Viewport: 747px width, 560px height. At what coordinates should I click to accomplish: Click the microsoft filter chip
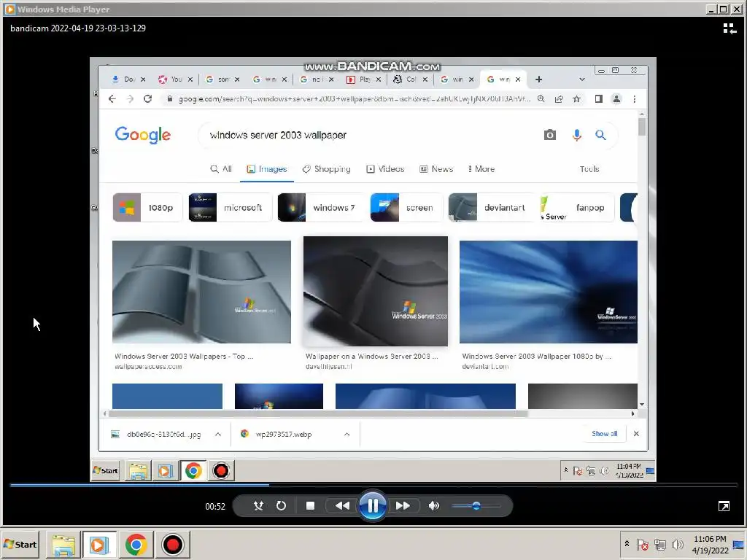pyautogui.click(x=230, y=208)
